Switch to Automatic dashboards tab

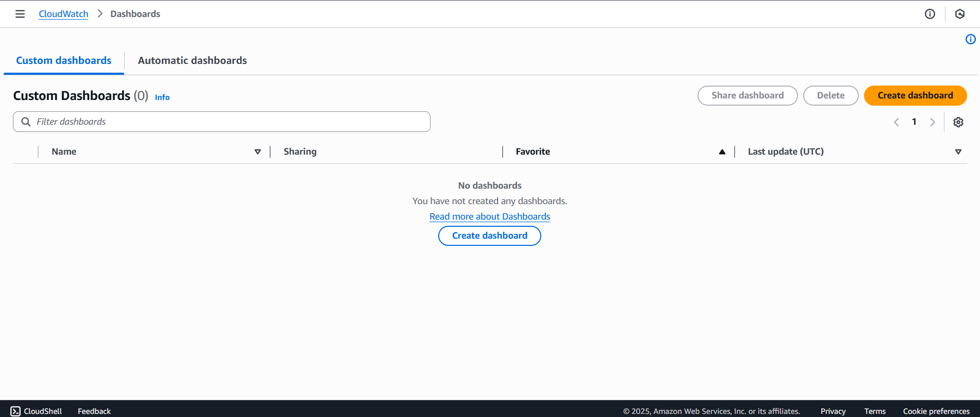[x=192, y=60]
